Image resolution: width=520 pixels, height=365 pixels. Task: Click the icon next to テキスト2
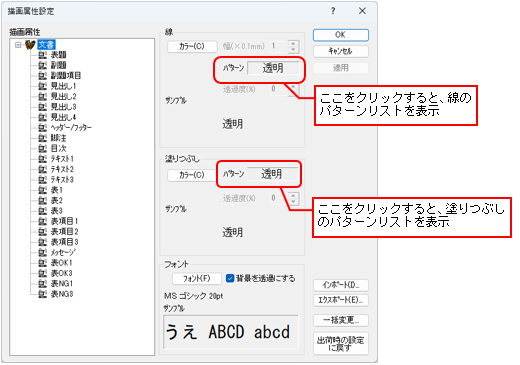pos(42,169)
